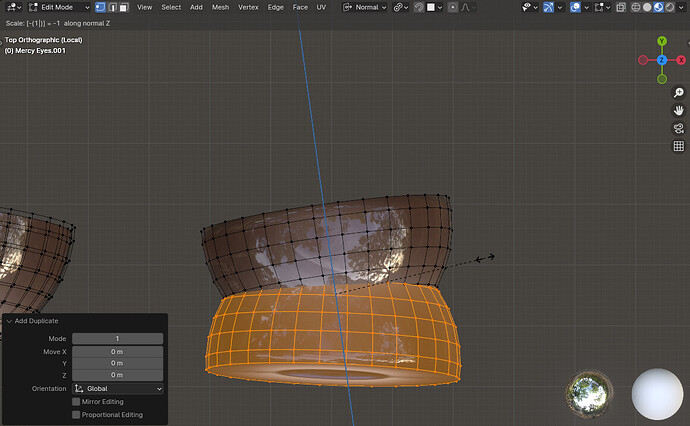Open the Mesh menu
This screenshot has height=426, width=690.
pos(220,7)
